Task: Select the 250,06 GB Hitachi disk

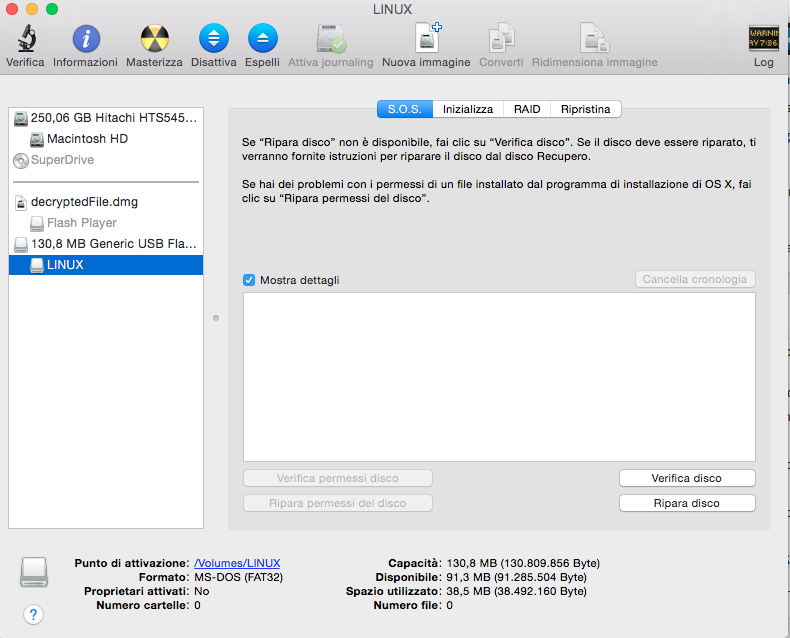Action: [107, 118]
